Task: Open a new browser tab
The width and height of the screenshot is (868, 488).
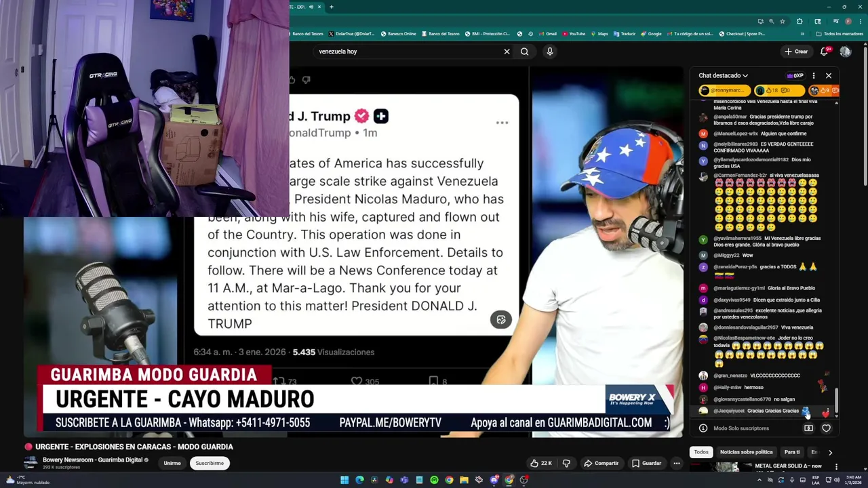Action: point(331,7)
